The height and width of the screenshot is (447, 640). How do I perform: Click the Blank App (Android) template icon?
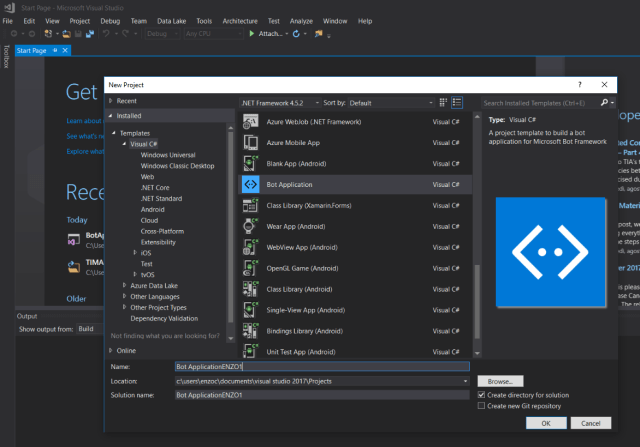(x=250, y=163)
